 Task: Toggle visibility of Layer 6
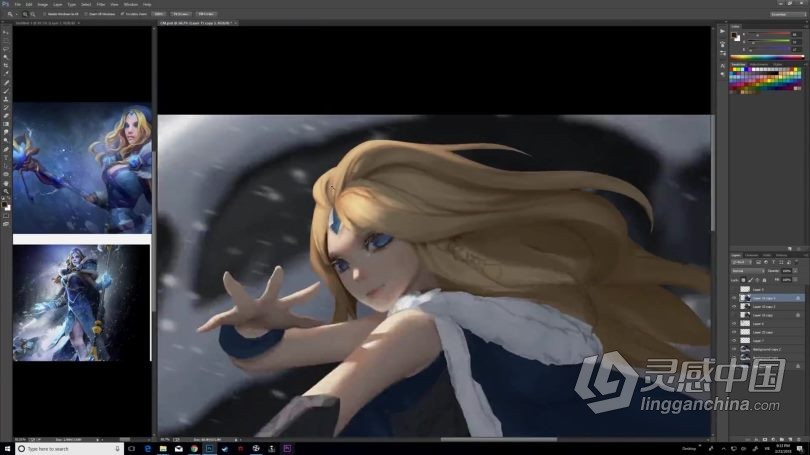(734, 323)
